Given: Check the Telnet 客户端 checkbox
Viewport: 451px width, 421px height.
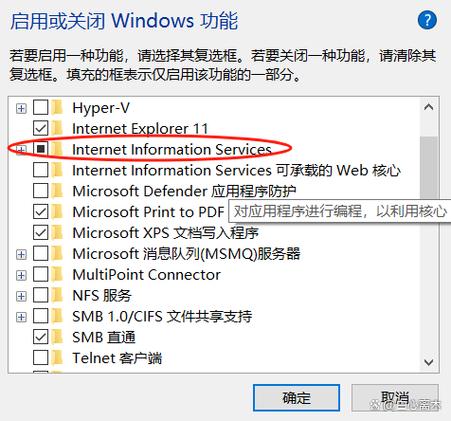Looking at the screenshot, I should 41,358.
